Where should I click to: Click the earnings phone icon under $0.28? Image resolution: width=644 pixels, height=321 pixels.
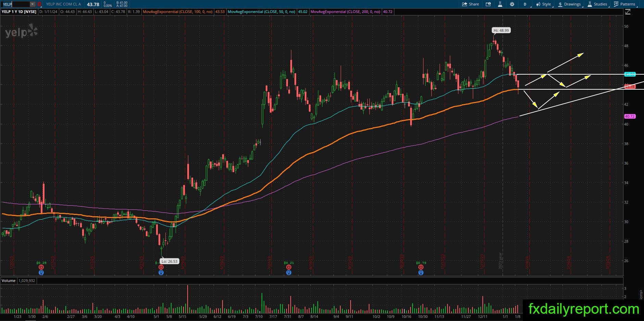tap(41, 267)
